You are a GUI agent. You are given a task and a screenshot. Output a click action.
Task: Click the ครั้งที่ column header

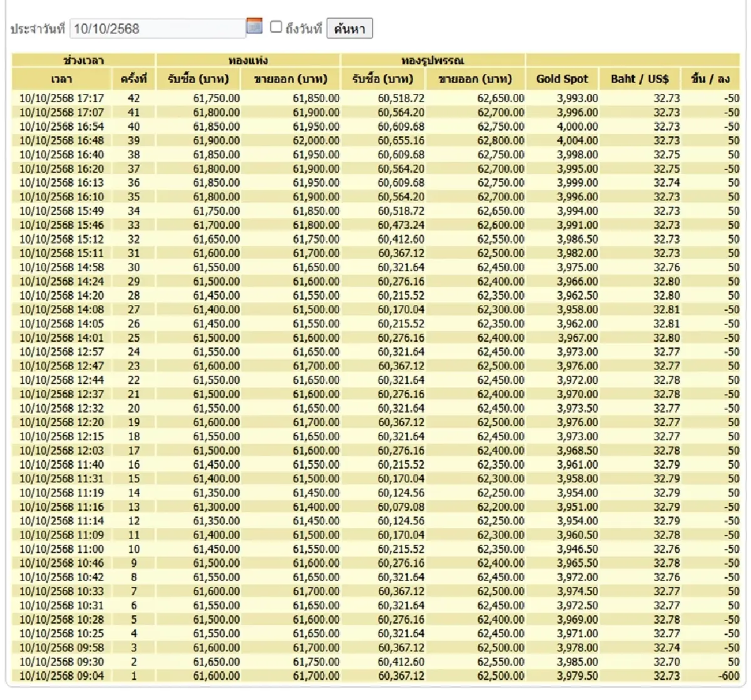coord(133,79)
